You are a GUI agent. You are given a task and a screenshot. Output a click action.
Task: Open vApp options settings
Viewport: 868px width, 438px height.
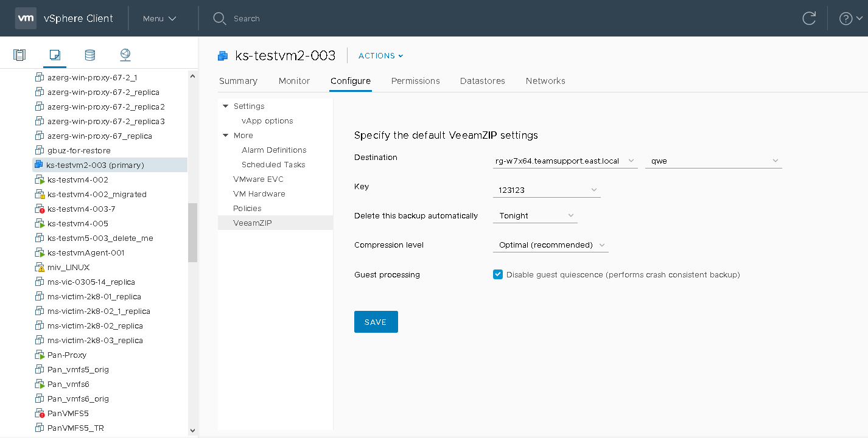coord(267,121)
